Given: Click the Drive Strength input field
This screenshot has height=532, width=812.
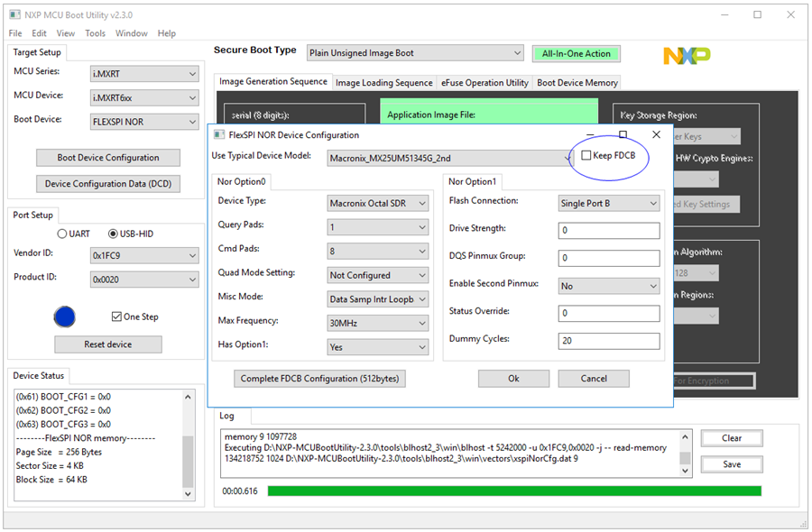Looking at the screenshot, I should point(609,230).
